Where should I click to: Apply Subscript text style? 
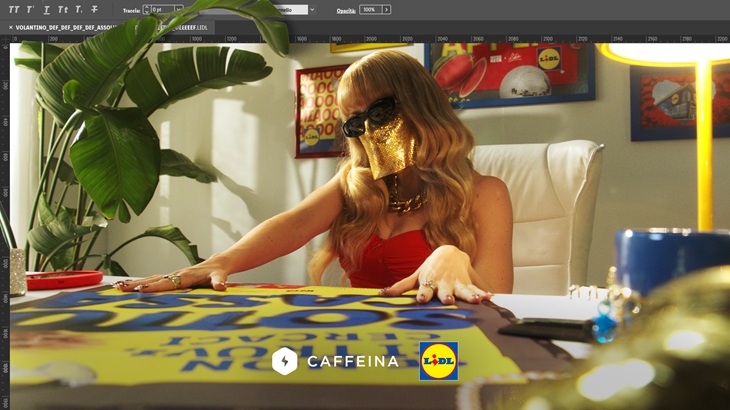pyautogui.click(x=79, y=10)
